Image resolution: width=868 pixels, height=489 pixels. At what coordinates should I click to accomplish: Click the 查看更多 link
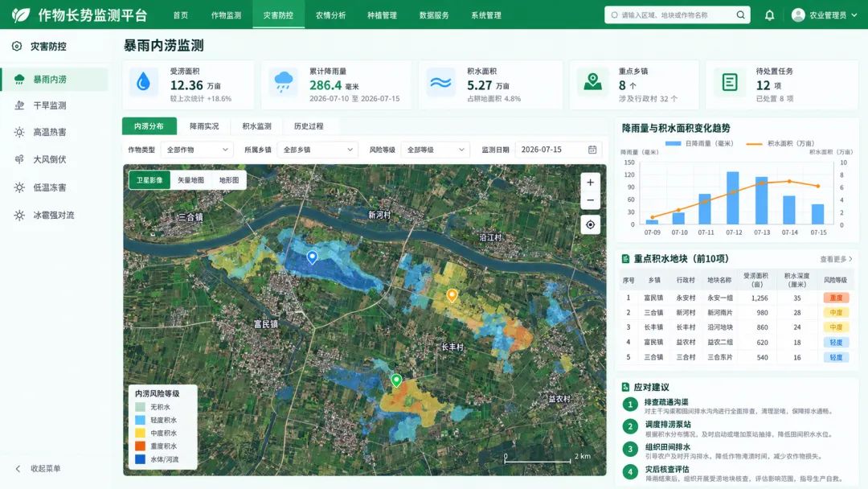pyautogui.click(x=836, y=259)
